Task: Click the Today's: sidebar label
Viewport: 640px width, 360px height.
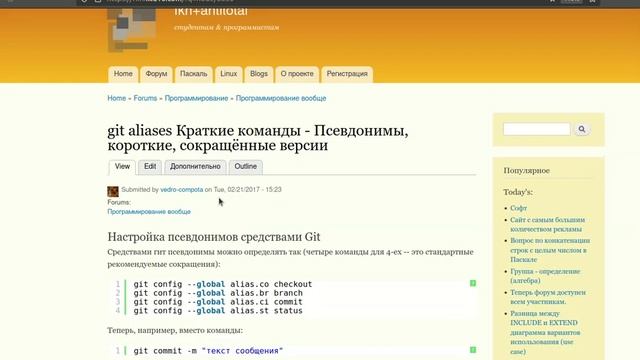Action: [518, 192]
